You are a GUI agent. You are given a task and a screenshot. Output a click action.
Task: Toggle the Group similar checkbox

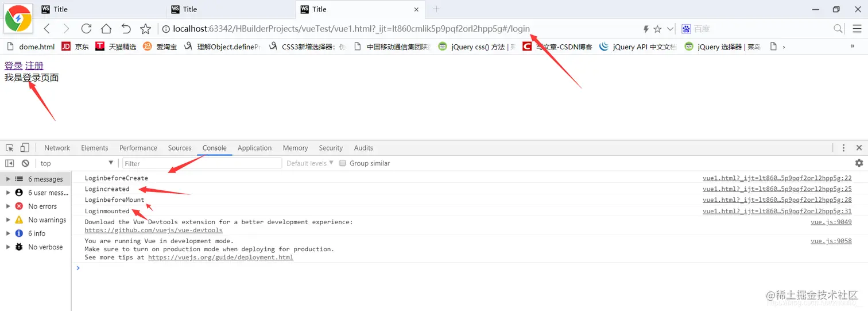pos(343,163)
